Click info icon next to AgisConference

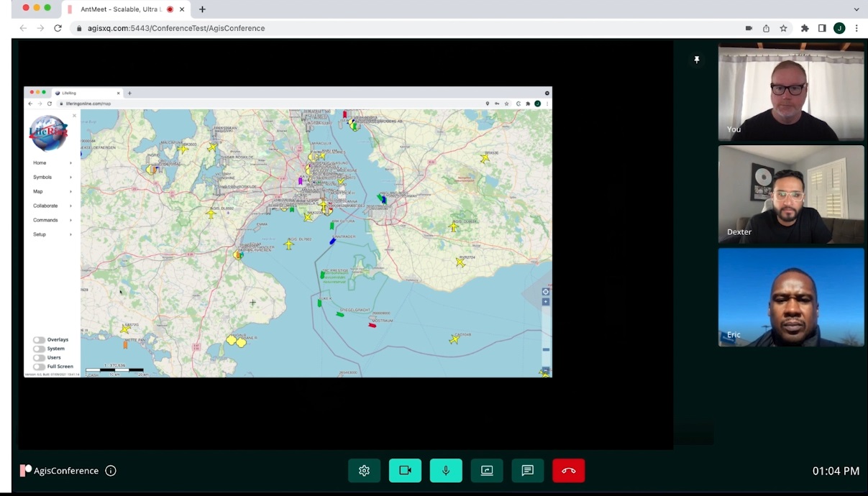pos(111,471)
